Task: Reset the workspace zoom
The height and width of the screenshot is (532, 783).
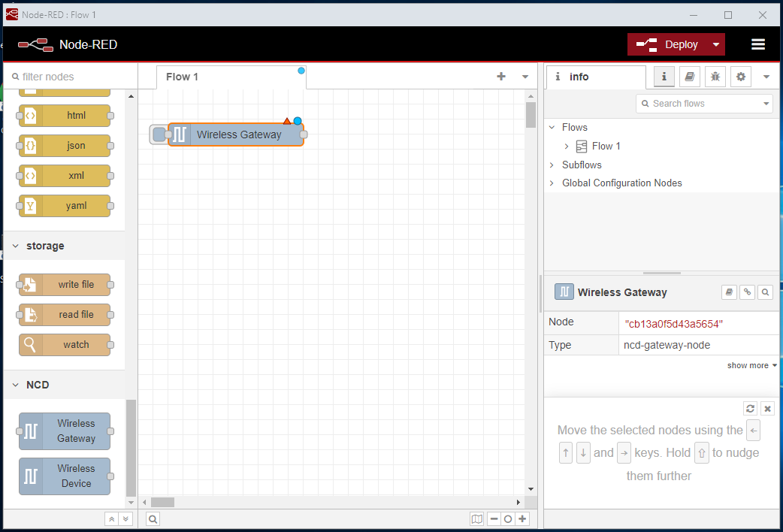Action: click(x=508, y=519)
